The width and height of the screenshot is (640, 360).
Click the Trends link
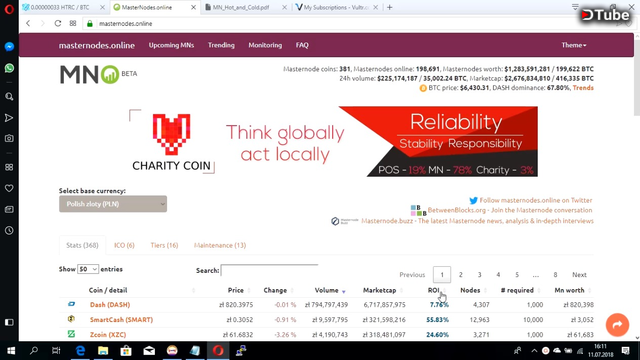[583, 88]
